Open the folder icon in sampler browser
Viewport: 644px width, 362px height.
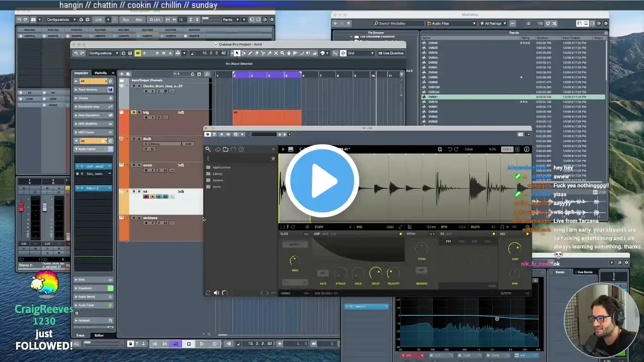[225, 149]
